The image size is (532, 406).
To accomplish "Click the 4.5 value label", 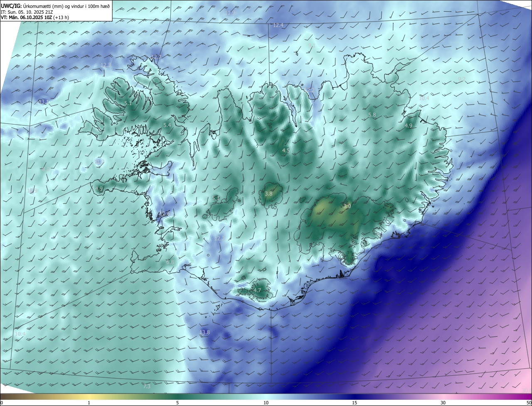I will (286, 150).
